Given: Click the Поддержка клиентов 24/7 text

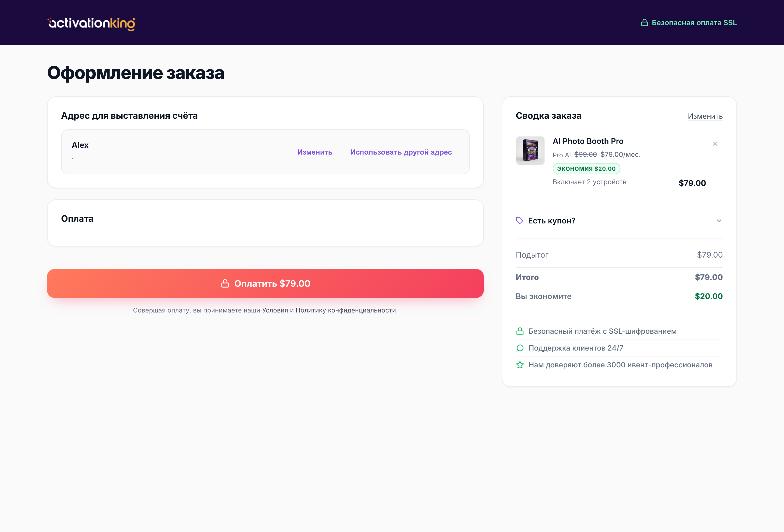Looking at the screenshot, I should click(x=575, y=348).
